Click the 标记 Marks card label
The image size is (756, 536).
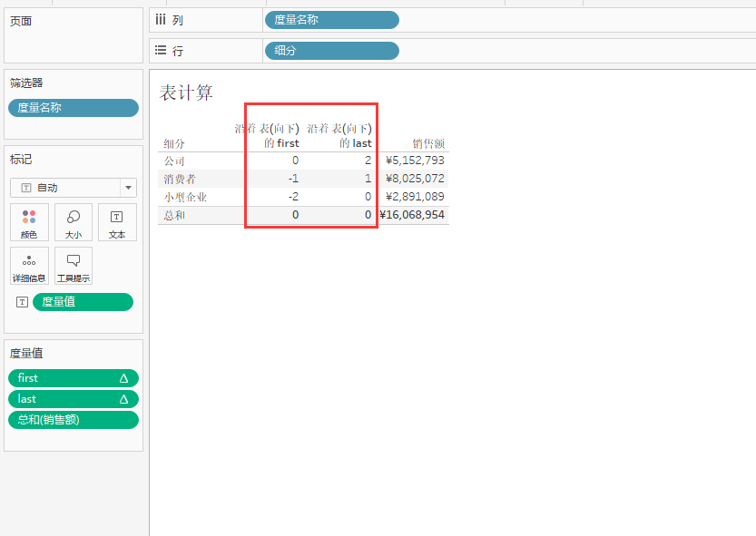point(21,160)
